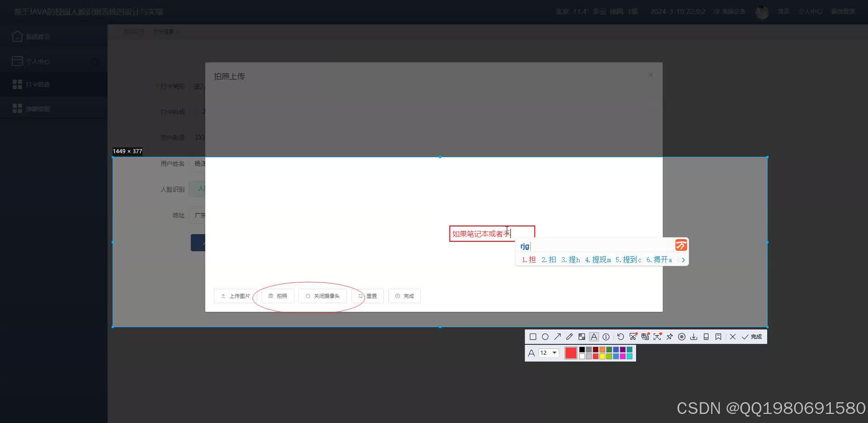The image size is (868, 423).
Task: Cancel the screenshot with the X icon
Action: click(733, 337)
